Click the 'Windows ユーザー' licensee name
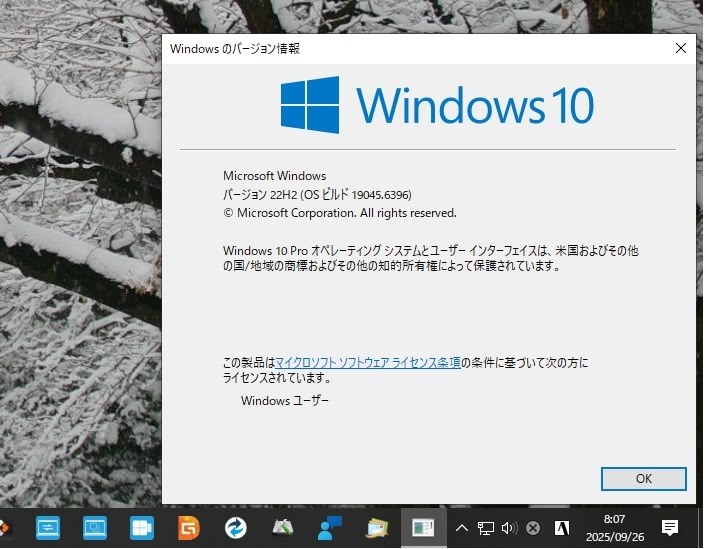706x549 pixels. pos(285,400)
